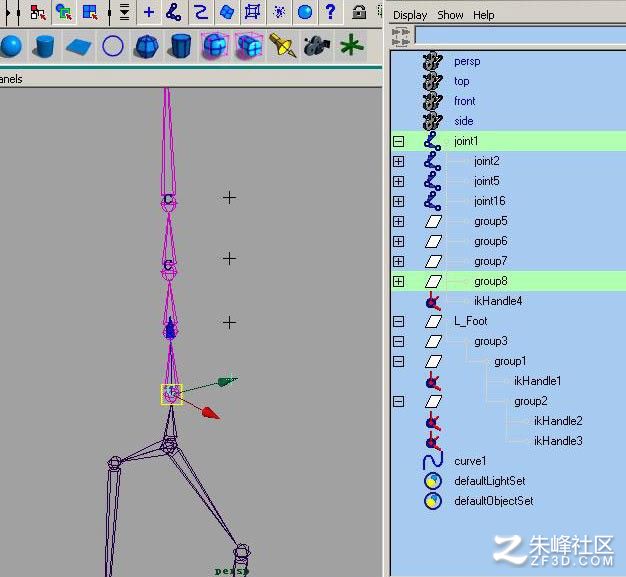This screenshot has height=577, width=626.
Task: Click the green asterisk shelf icon
Action: point(352,46)
